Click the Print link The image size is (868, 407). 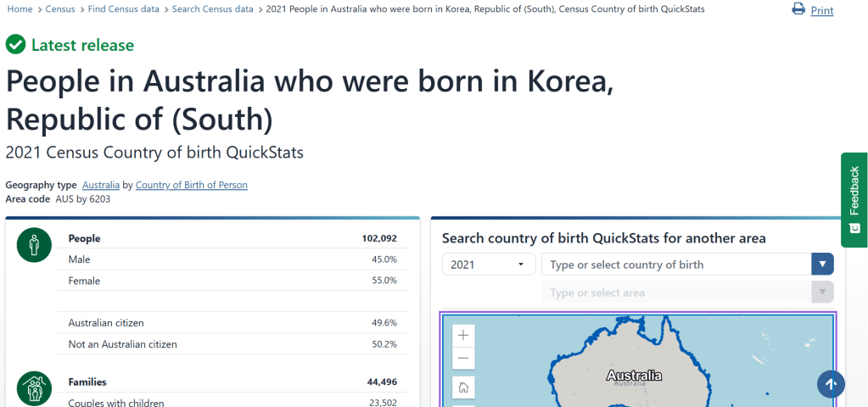[x=822, y=10]
